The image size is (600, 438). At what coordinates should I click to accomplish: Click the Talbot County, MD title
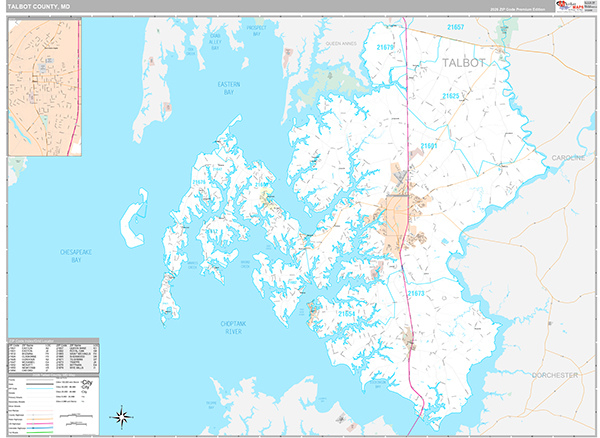[36, 7]
